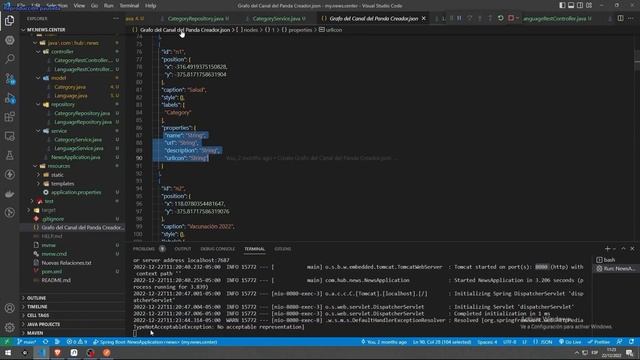Click the debug Restart button
640x360 pixels.
pos(500,18)
